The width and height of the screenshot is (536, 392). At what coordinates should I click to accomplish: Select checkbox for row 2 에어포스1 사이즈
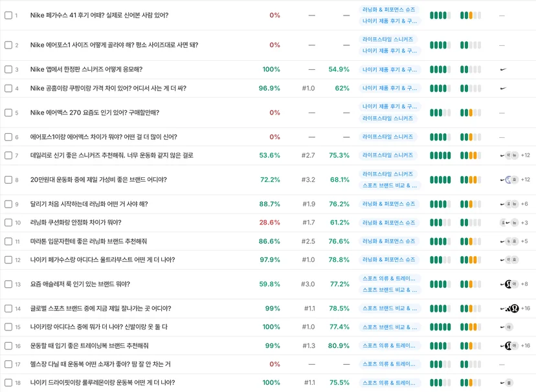click(8, 45)
